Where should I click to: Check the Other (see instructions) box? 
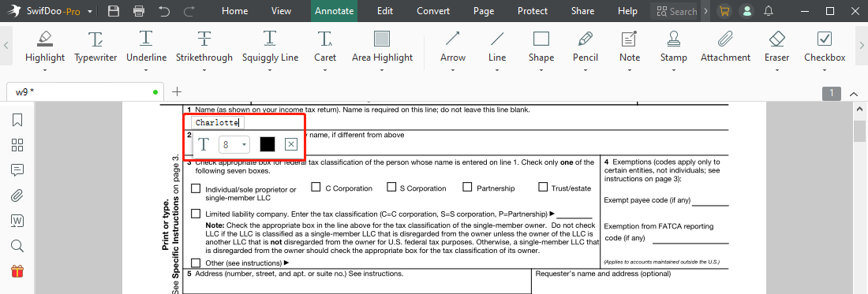tap(196, 262)
